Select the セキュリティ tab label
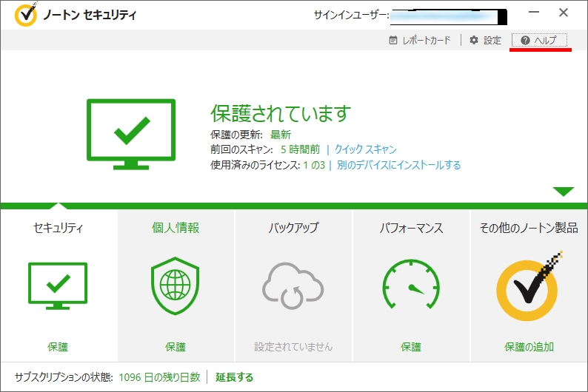 click(58, 228)
